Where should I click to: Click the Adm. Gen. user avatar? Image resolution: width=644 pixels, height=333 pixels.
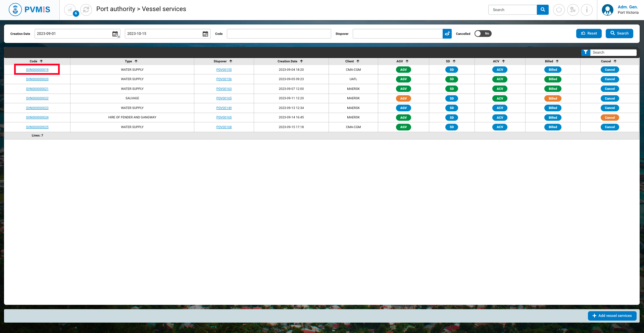(607, 10)
